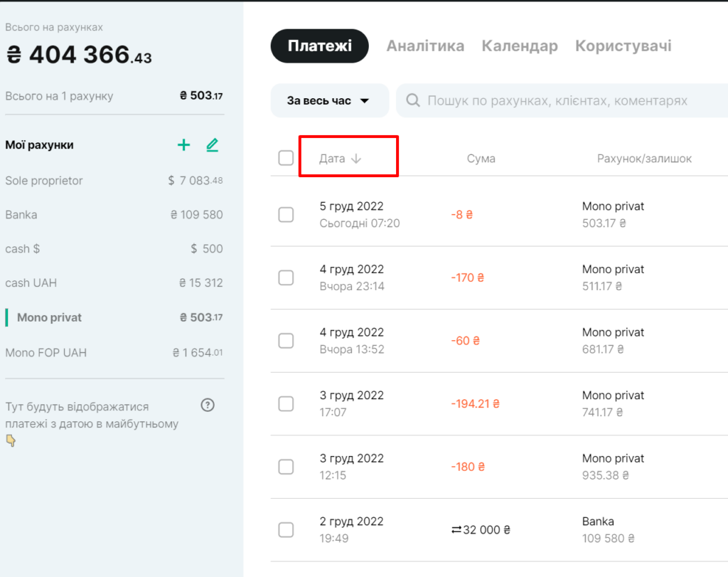This screenshot has width=728, height=577.
Task: Click the -194.21 ₴ amount
Action: [x=475, y=403]
